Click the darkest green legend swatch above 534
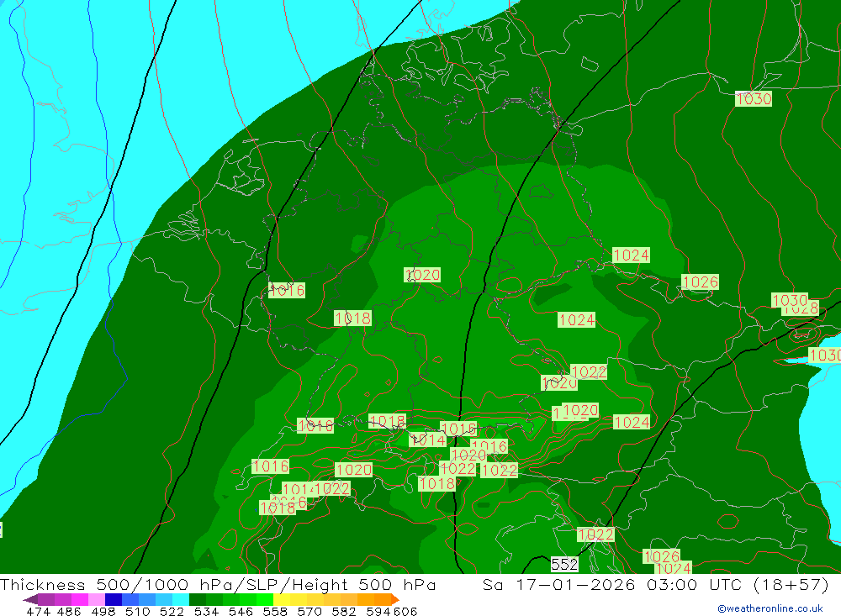Viewport: 841px width, 616px height. point(198,599)
